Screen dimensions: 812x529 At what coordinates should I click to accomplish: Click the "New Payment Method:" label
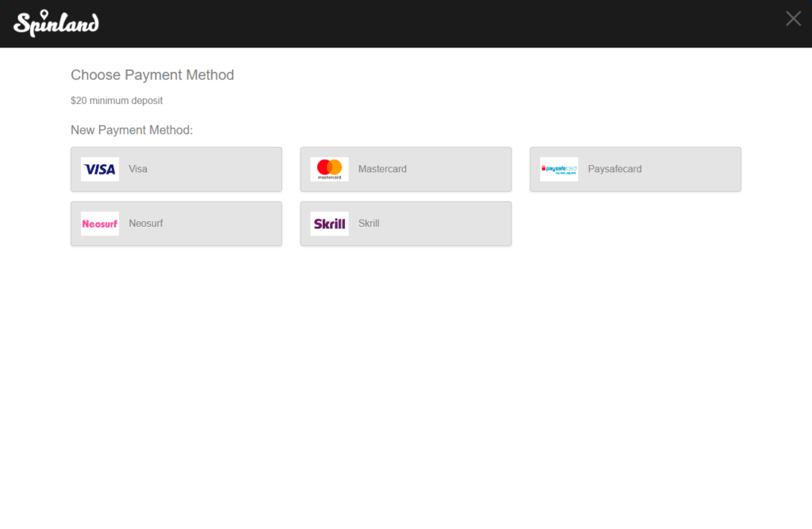click(x=132, y=130)
